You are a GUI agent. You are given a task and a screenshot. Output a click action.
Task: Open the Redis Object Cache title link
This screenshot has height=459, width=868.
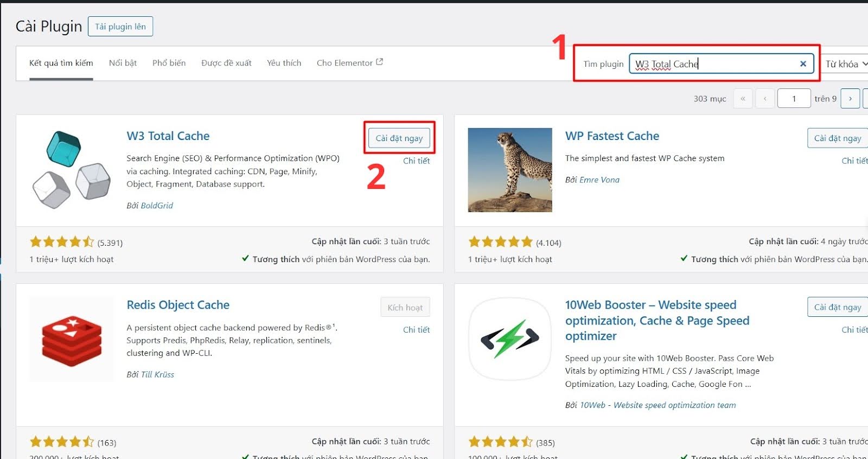coord(178,305)
